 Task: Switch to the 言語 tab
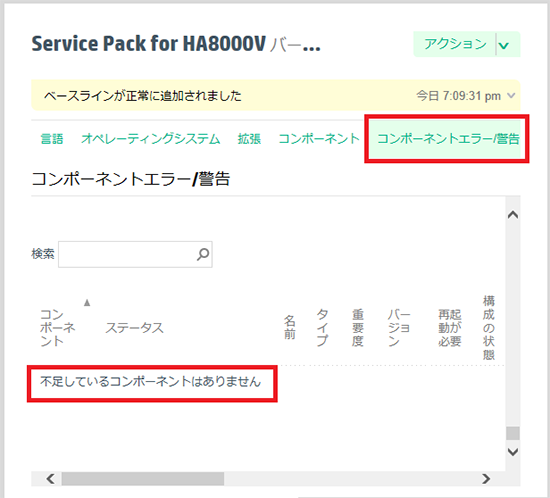click(x=52, y=139)
